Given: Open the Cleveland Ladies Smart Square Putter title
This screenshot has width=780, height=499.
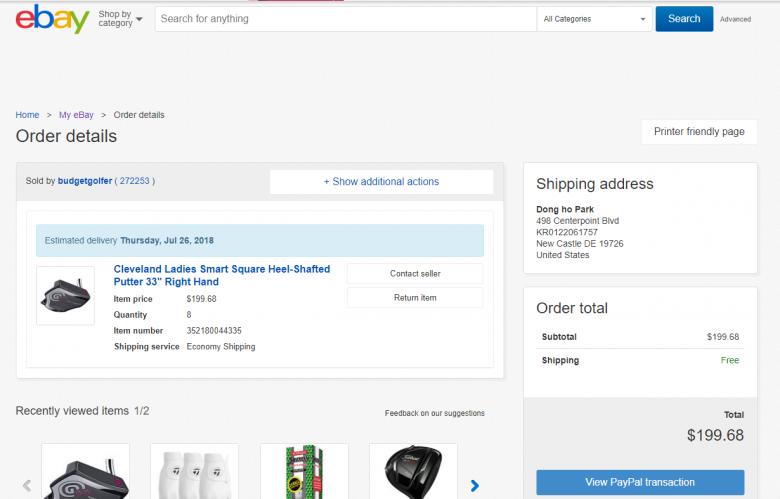Looking at the screenshot, I should pyautogui.click(x=221, y=276).
